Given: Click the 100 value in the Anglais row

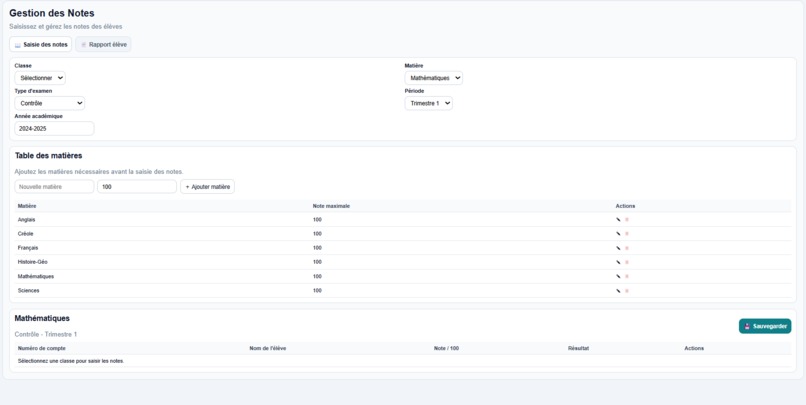Looking at the screenshot, I should [x=317, y=219].
